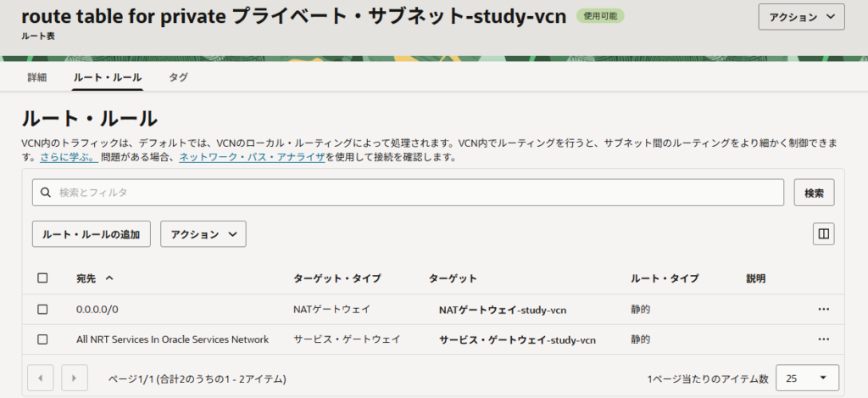Sort by 宛先 column arrow
The image size is (868, 398).
pos(109,278)
